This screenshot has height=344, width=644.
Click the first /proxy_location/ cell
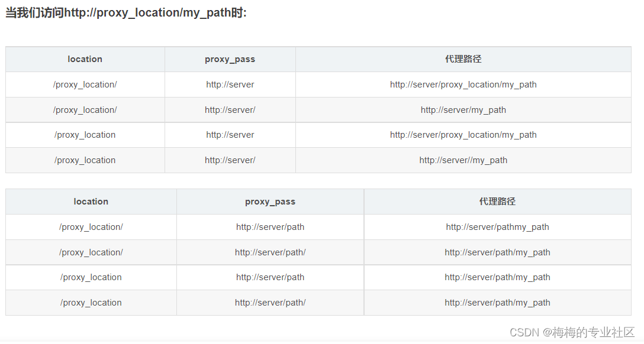coord(85,85)
